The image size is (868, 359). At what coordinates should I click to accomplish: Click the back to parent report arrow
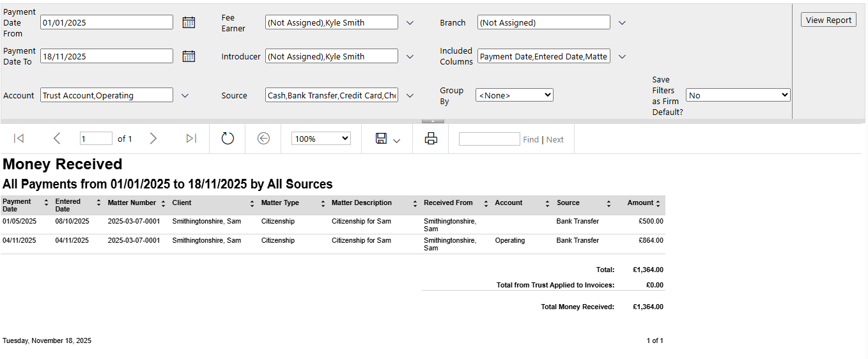(x=263, y=139)
